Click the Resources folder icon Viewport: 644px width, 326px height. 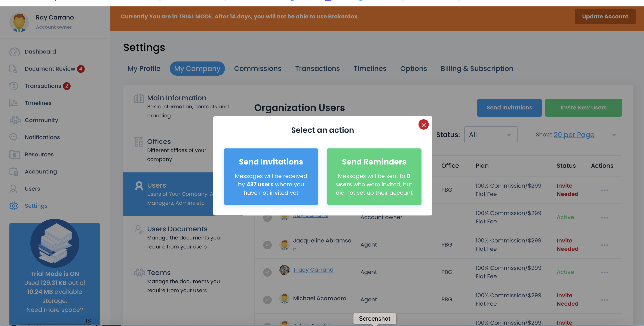15,154
